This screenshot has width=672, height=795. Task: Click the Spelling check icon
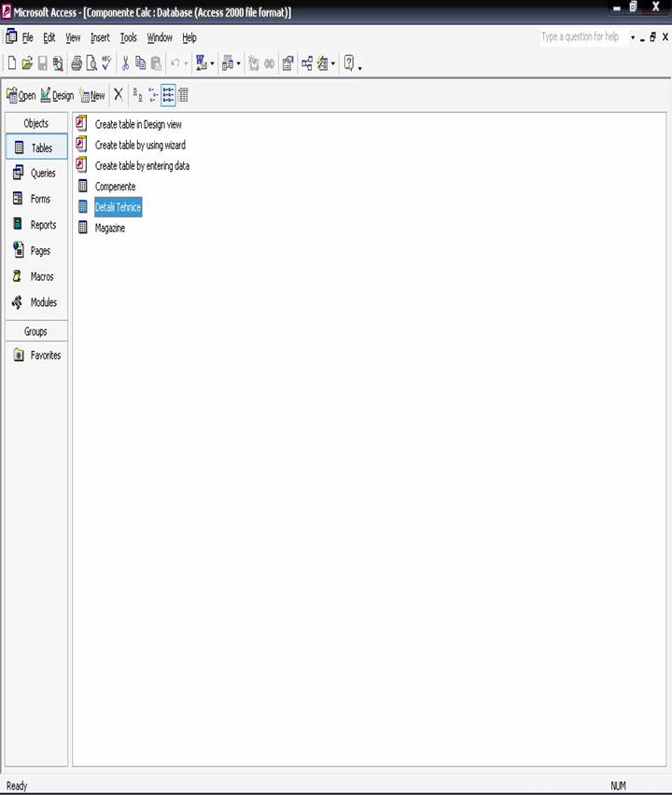pyautogui.click(x=106, y=63)
